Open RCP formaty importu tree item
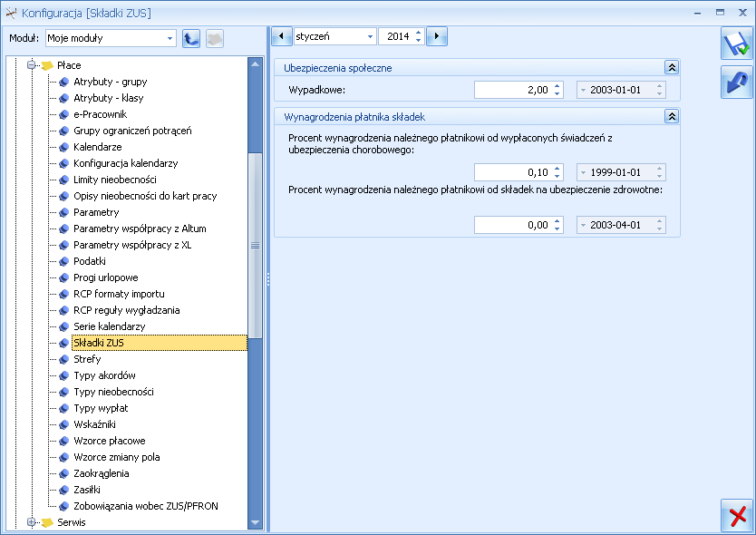The width and height of the screenshot is (756, 535). pos(119,295)
